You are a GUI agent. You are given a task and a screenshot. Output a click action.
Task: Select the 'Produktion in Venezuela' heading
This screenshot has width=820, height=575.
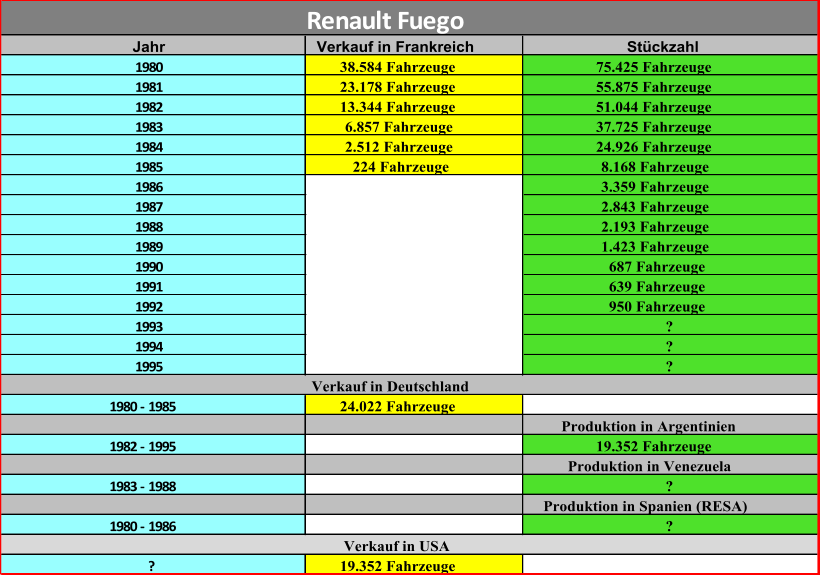tap(670, 464)
